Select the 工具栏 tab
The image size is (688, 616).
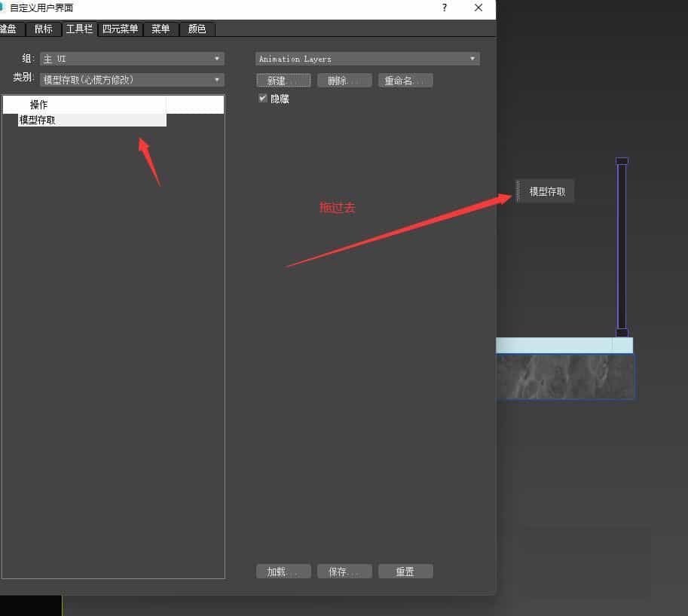[79, 29]
